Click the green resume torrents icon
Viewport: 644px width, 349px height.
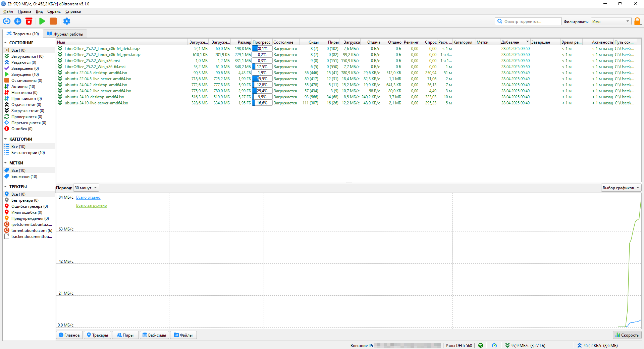(42, 21)
